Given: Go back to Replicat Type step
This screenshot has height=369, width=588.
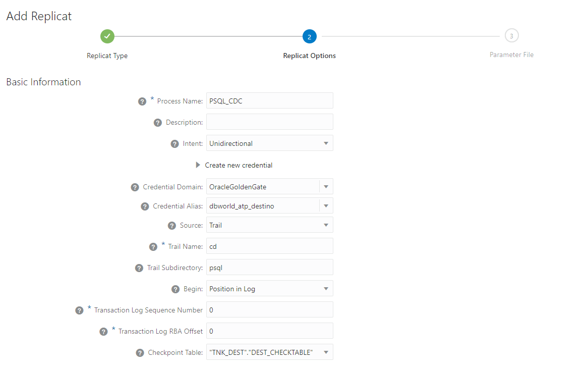Looking at the screenshot, I should point(107,36).
